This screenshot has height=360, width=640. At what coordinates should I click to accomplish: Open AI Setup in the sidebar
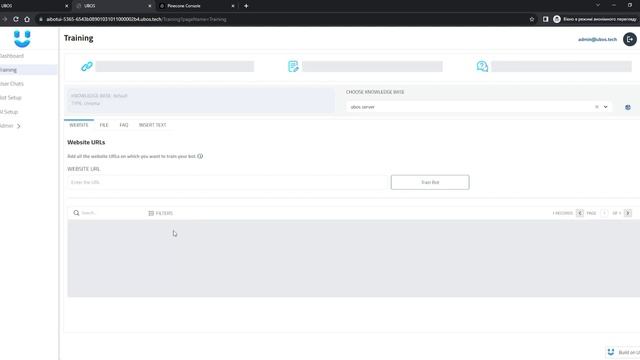pyautogui.click(x=9, y=112)
